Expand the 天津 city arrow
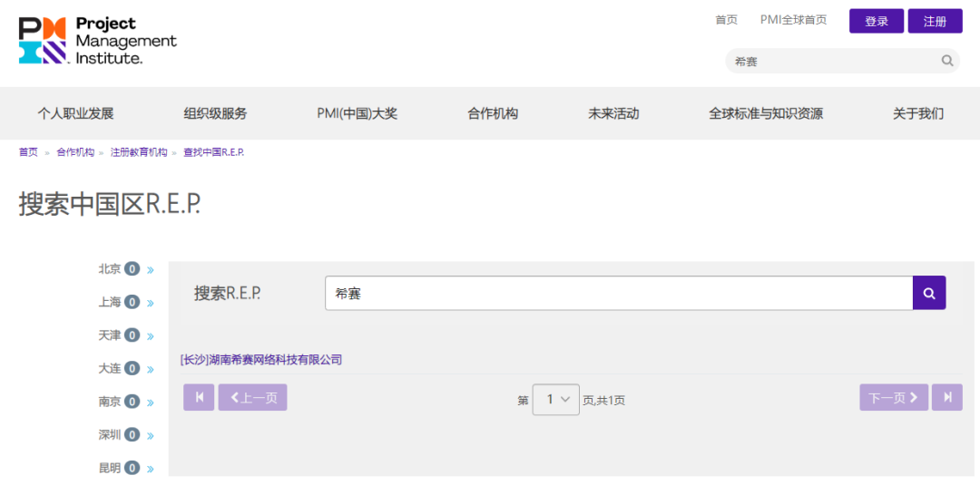This screenshot has width=980, height=485. click(150, 335)
